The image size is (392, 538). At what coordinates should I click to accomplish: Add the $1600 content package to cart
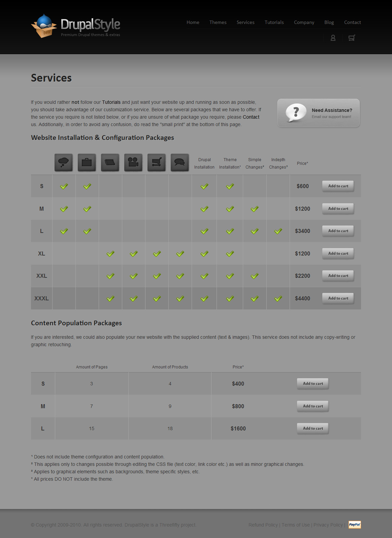tap(313, 428)
